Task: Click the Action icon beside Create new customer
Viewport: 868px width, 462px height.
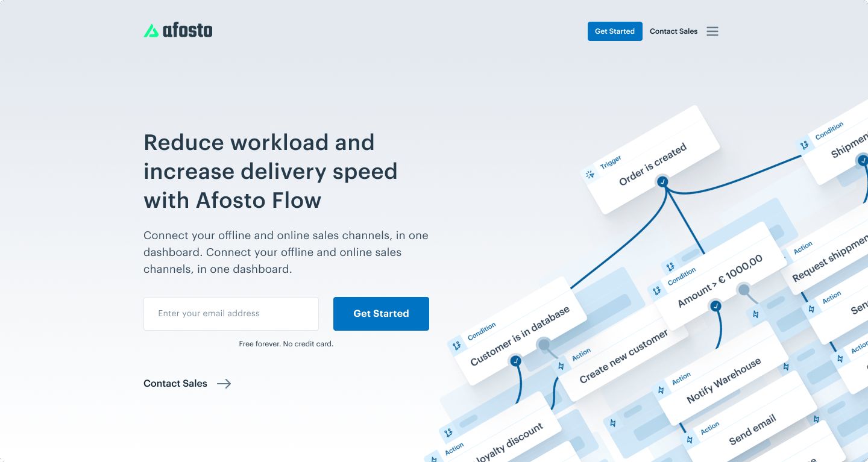Action: [561, 366]
